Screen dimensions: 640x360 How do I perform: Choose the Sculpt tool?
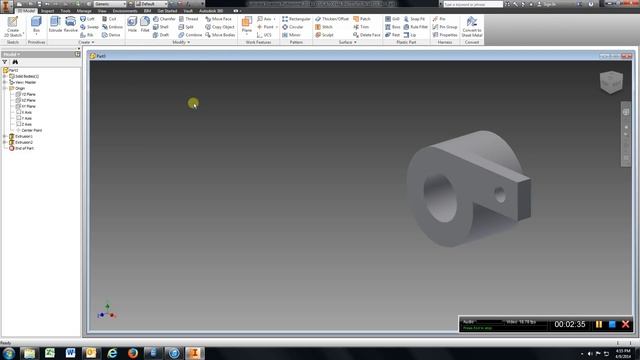[x=324, y=35]
